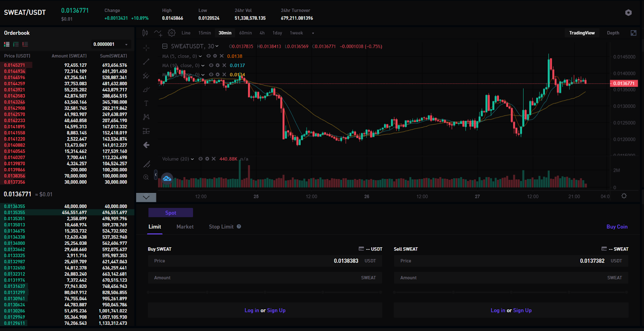Click Log in under Buy SWEAT

[x=252, y=310]
